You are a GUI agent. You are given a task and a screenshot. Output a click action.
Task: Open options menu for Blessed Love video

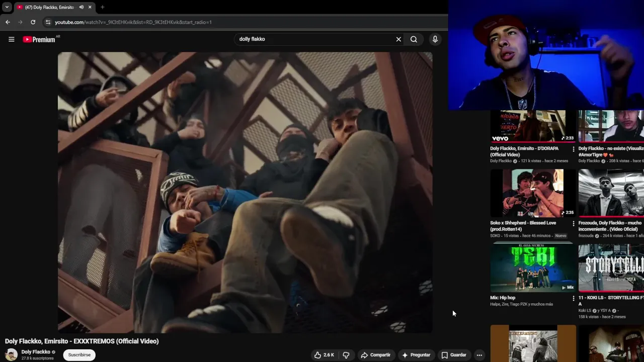[574, 223]
